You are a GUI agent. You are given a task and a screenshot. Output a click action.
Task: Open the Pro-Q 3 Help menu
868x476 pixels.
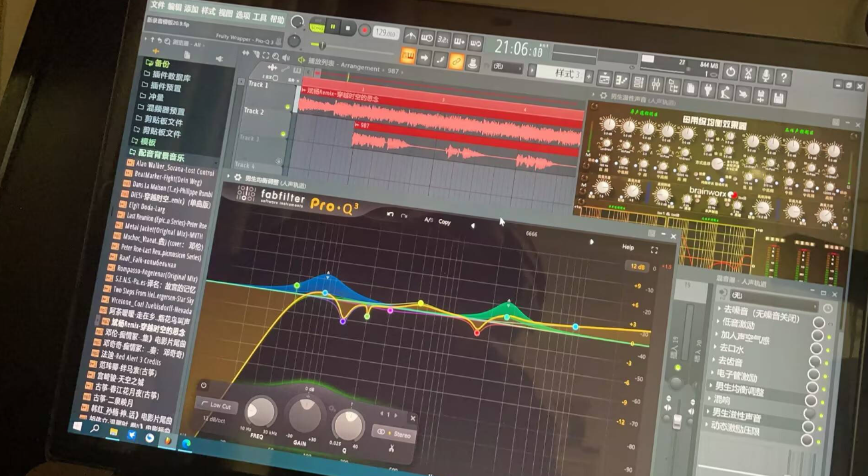click(628, 247)
